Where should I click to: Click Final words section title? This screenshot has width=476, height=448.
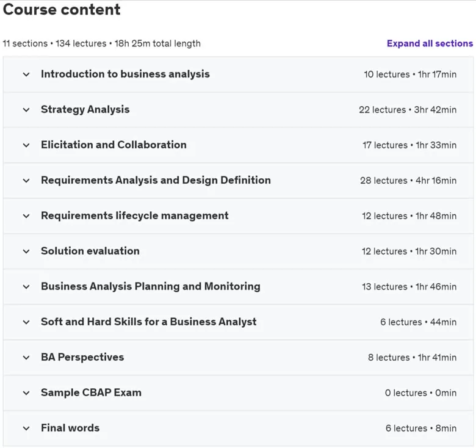pos(70,428)
